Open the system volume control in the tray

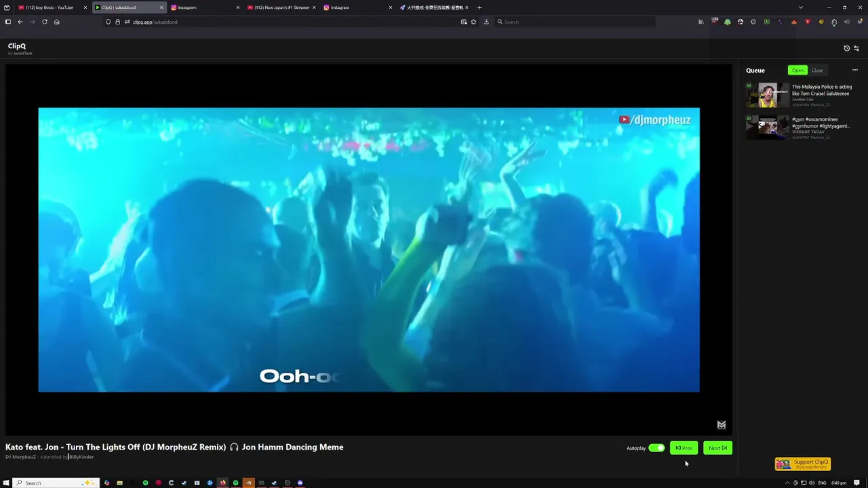click(x=812, y=483)
